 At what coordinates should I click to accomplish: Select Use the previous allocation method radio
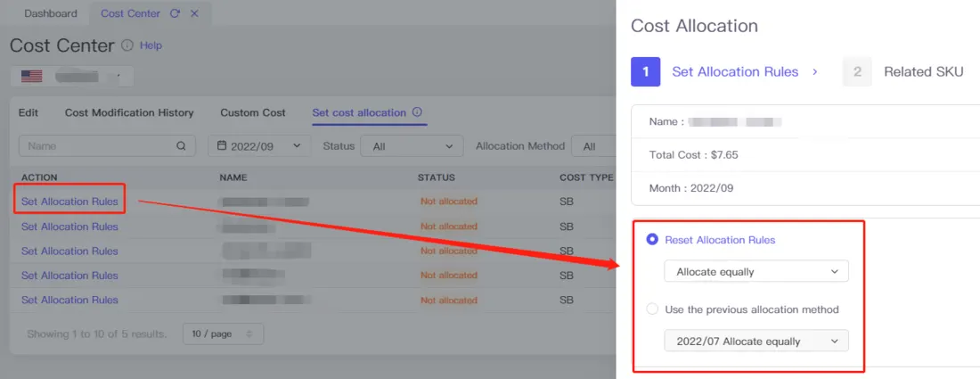pos(652,309)
